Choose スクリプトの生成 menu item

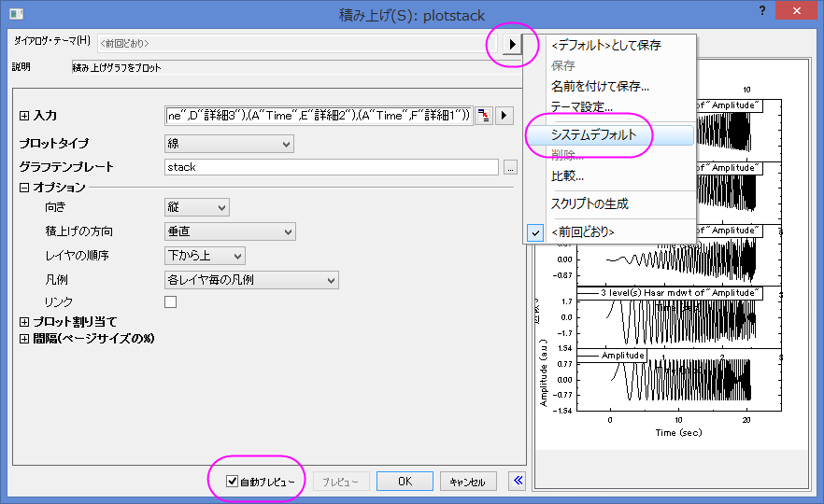pos(590,203)
